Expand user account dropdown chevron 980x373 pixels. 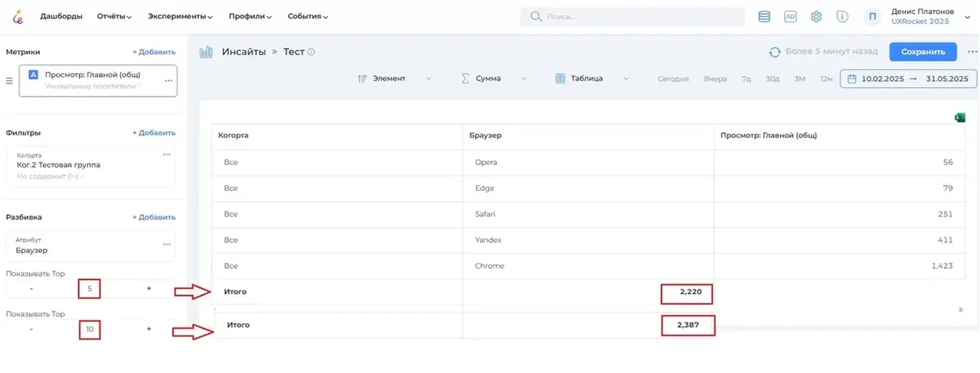tap(967, 17)
